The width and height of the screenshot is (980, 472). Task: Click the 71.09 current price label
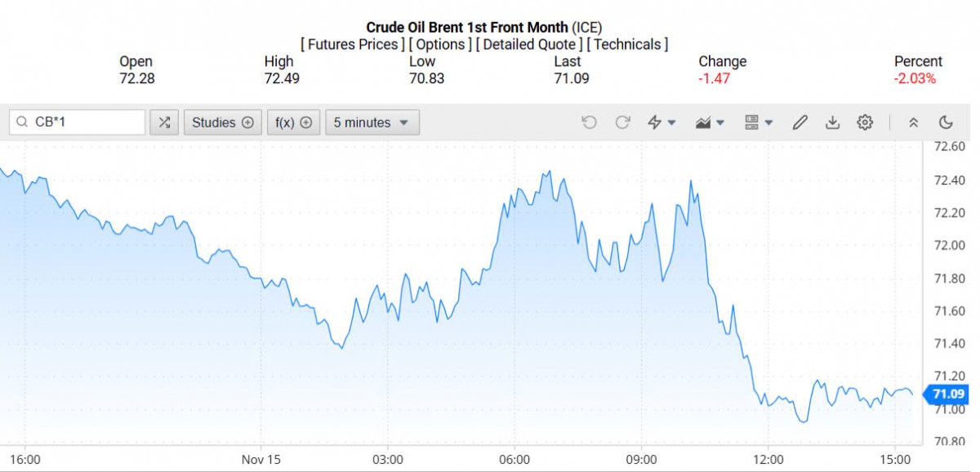[x=949, y=394]
